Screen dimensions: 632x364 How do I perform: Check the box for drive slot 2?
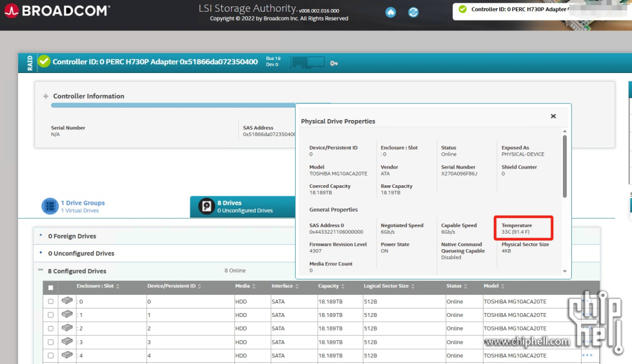click(50, 329)
